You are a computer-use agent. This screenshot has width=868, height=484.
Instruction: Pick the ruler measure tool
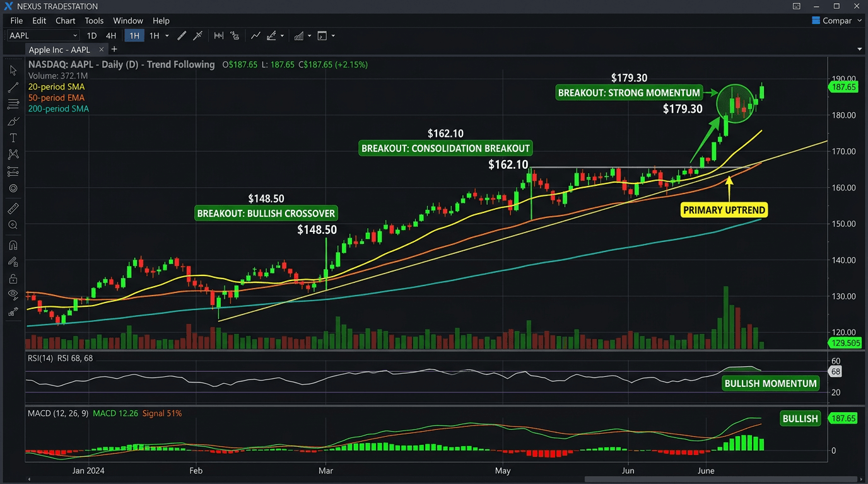[x=13, y=209]
